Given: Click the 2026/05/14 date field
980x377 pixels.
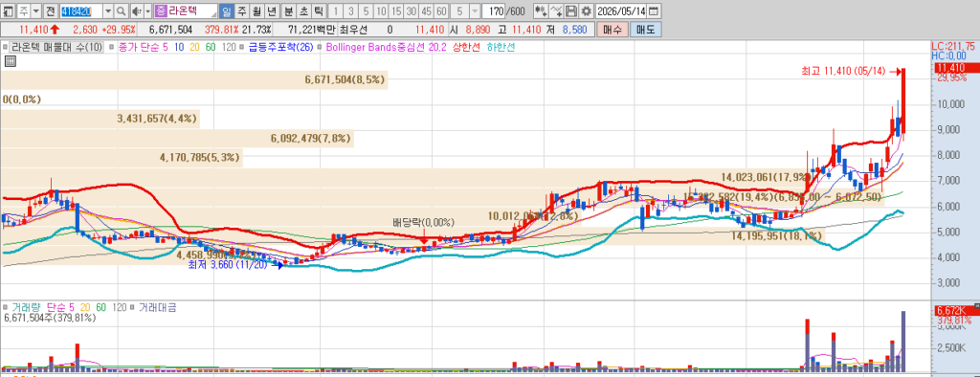Looking at the screenshot, I should (621, 11).
